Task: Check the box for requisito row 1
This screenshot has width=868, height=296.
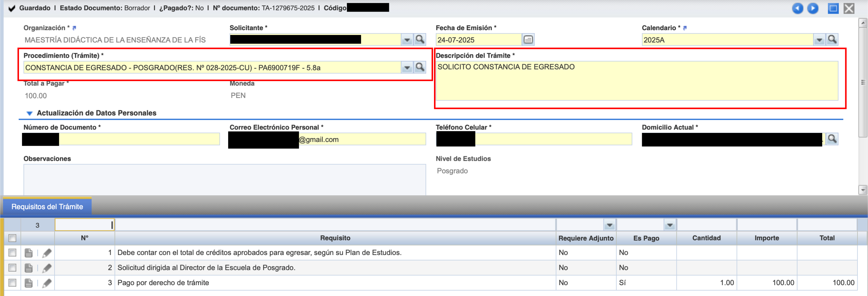Action: [x=13, y=253]
